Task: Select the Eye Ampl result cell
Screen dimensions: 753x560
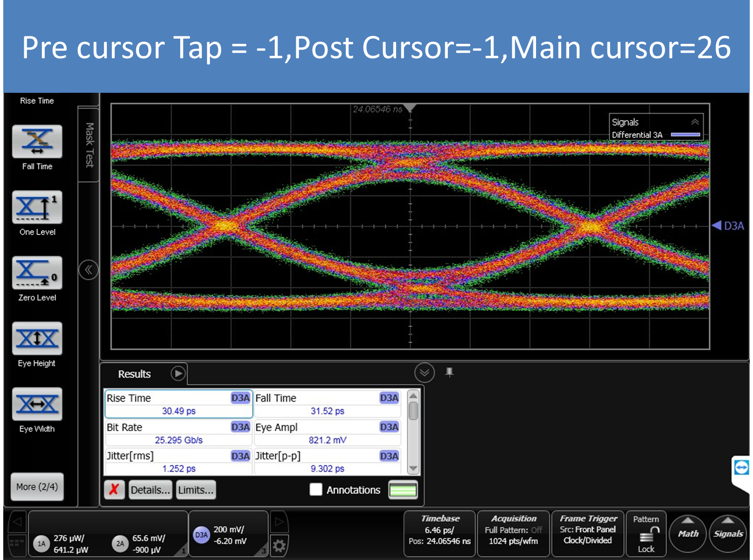Action: coord(328,433)
